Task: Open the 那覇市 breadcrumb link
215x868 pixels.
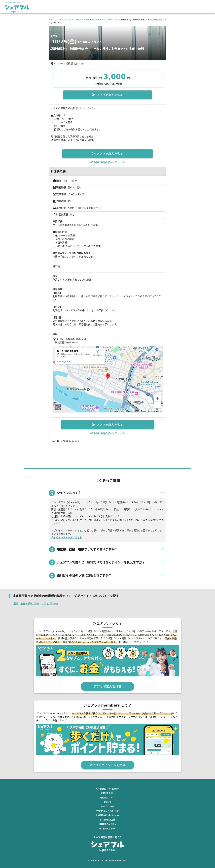Action: (86, 20)
